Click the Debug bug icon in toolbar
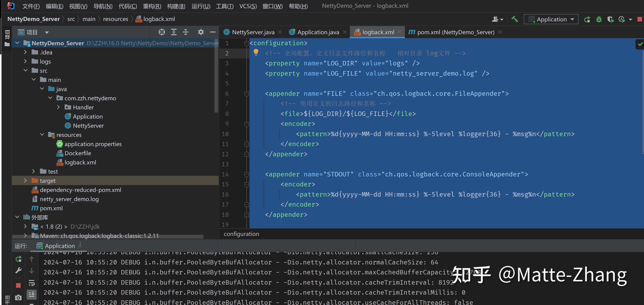This screenshot has height=305, width=644. coord(599,19)
